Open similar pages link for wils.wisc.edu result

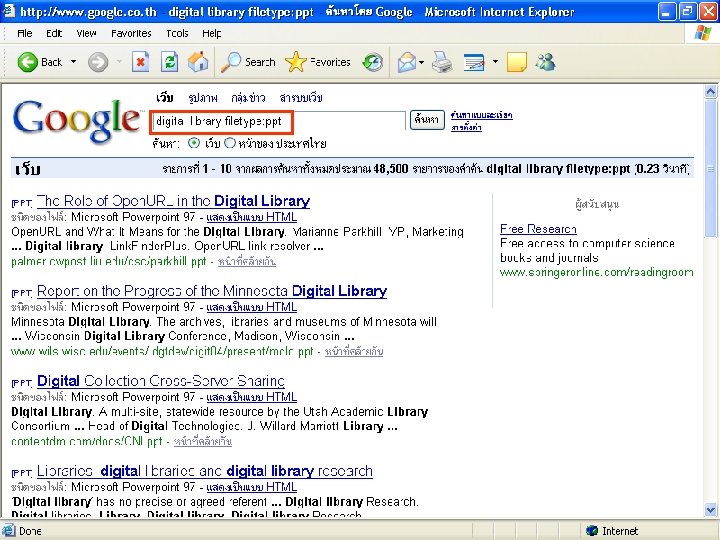tap(354, 352)
